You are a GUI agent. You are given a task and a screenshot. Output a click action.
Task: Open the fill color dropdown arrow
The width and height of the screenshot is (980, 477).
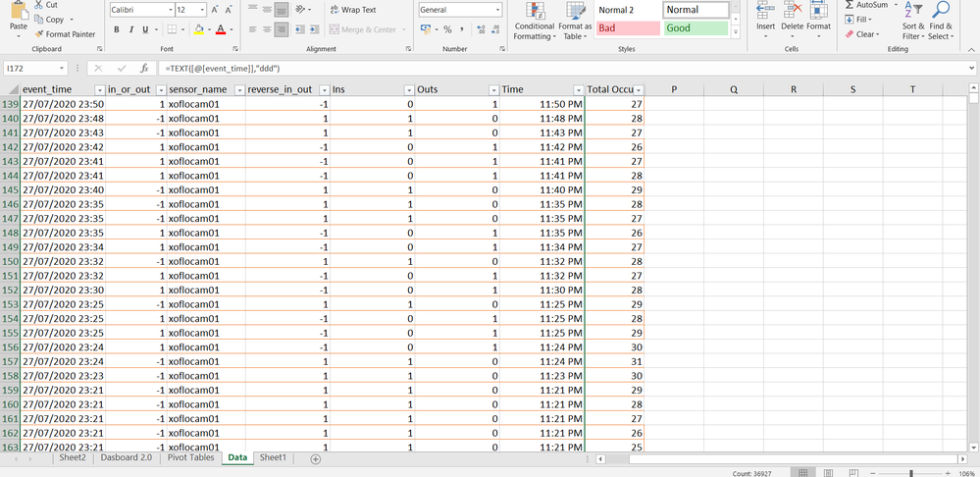pyautogui.click(x=209, y=29)
